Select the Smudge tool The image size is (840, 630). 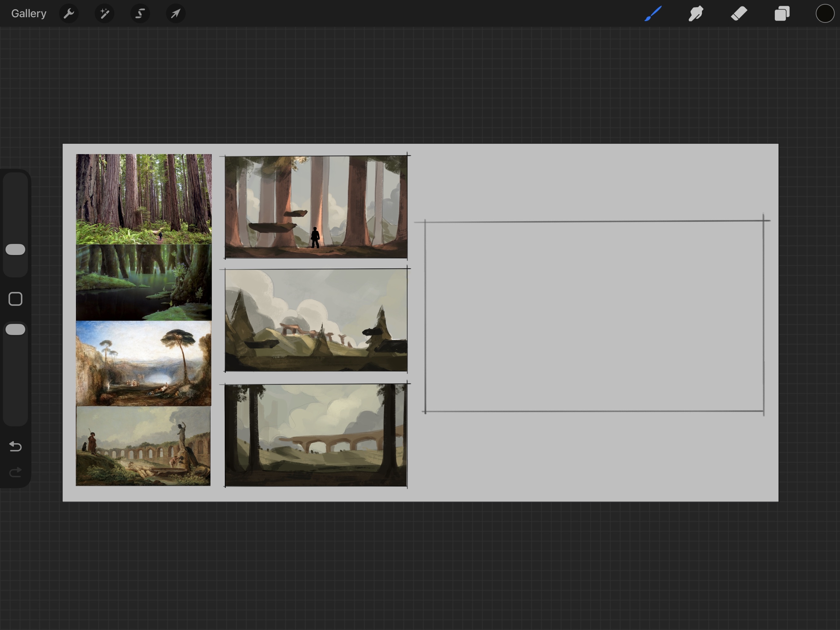tap(696, 14)
